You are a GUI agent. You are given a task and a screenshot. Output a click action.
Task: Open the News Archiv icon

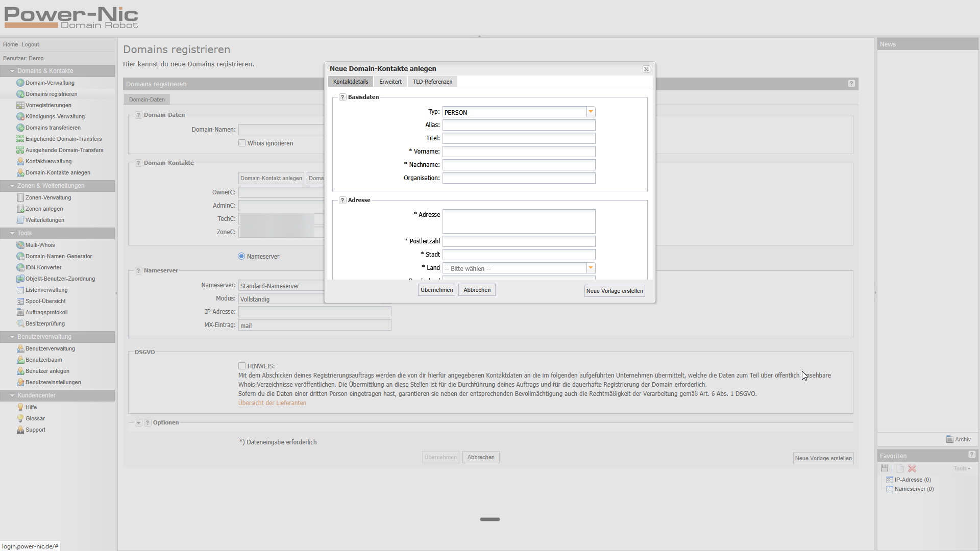[949, 439]
